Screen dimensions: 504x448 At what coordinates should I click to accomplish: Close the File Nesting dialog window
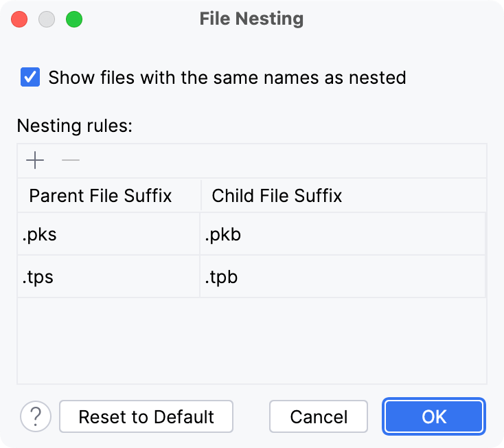pos(19,19)
